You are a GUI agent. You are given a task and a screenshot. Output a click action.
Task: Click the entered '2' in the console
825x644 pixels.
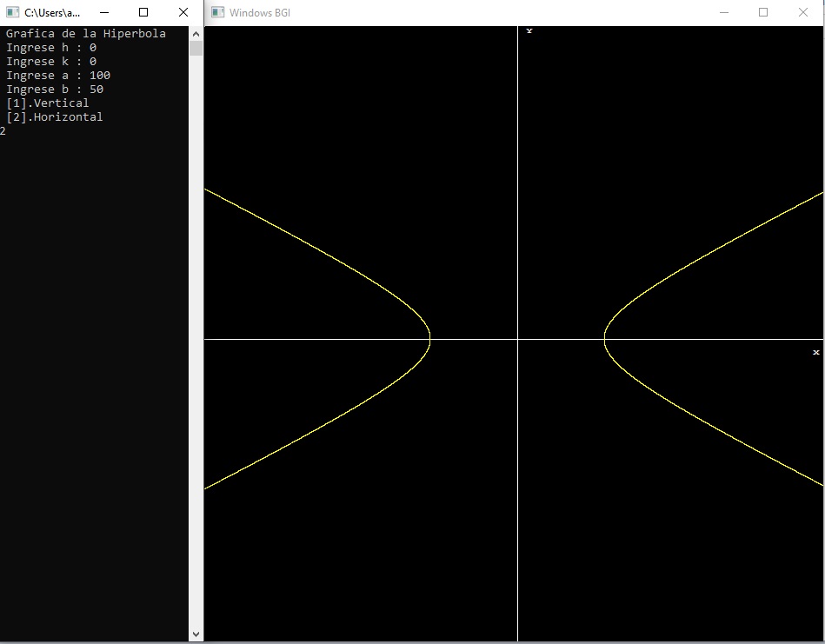tap(3, 131)
